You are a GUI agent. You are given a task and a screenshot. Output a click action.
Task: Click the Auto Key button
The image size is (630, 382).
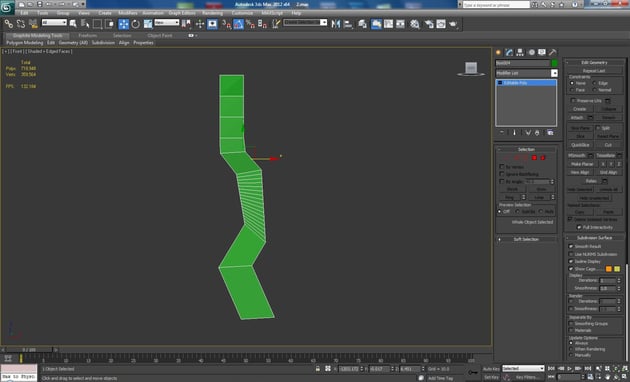tap(491, 369)
